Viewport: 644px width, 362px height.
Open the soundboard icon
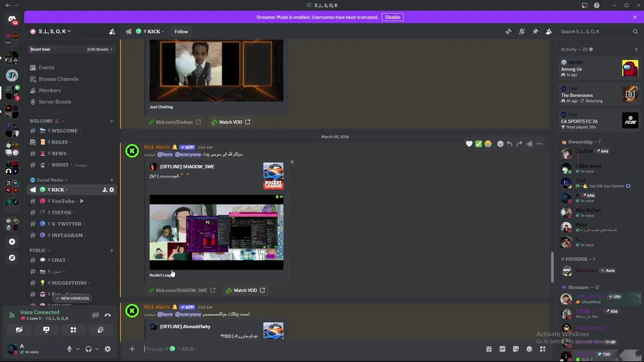pyautogui.click(x=101, y=330)
